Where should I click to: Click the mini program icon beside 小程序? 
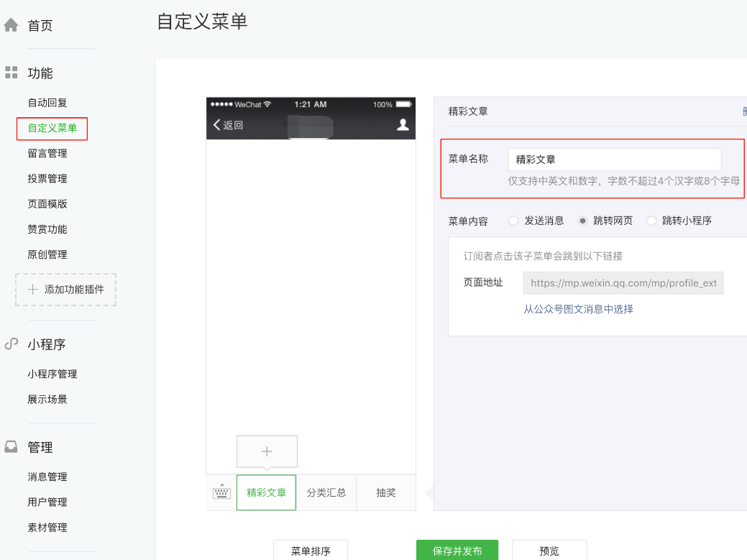click(x=11, y=344)
